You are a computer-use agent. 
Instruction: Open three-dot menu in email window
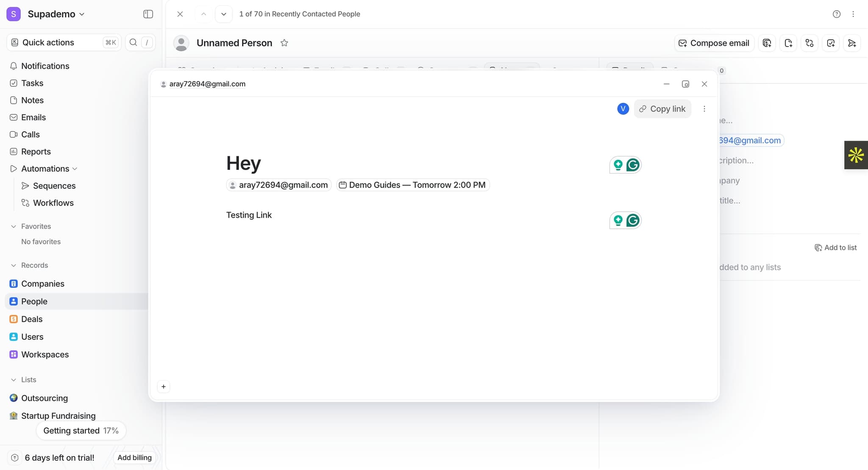[x=704, y=109]
